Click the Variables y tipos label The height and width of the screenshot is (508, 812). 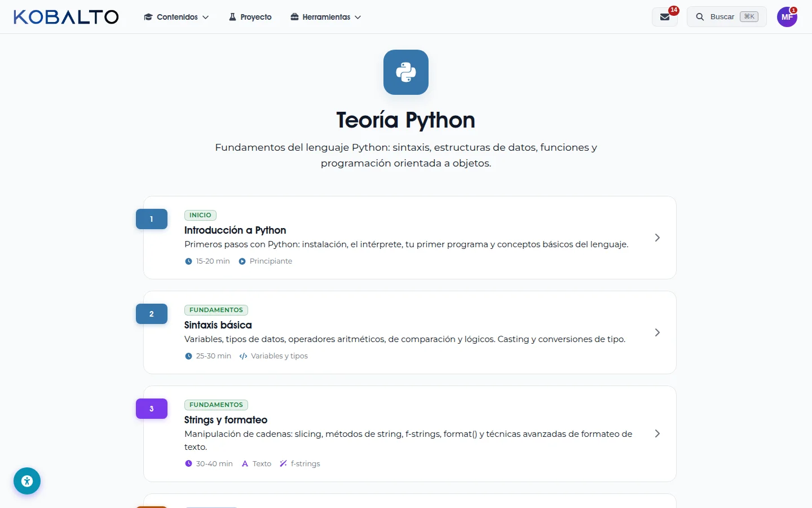point(279,356)
